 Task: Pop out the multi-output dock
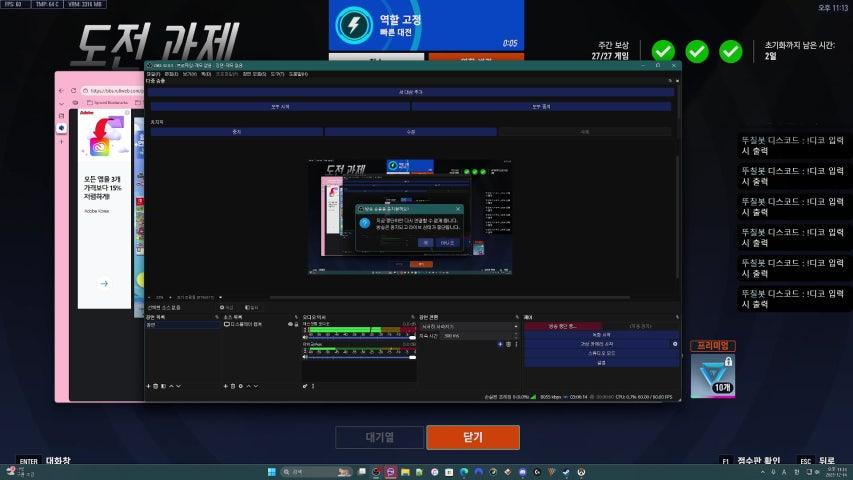671,81
